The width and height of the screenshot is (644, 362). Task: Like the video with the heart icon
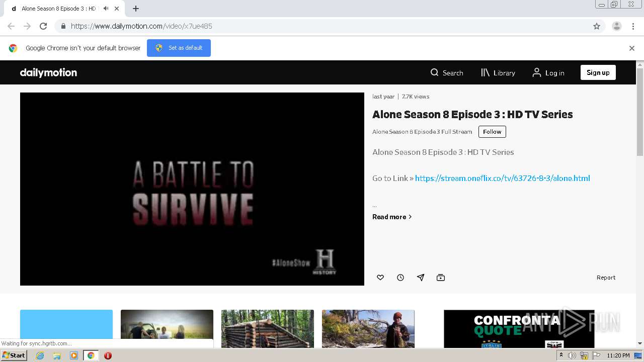tap(380, 278)
